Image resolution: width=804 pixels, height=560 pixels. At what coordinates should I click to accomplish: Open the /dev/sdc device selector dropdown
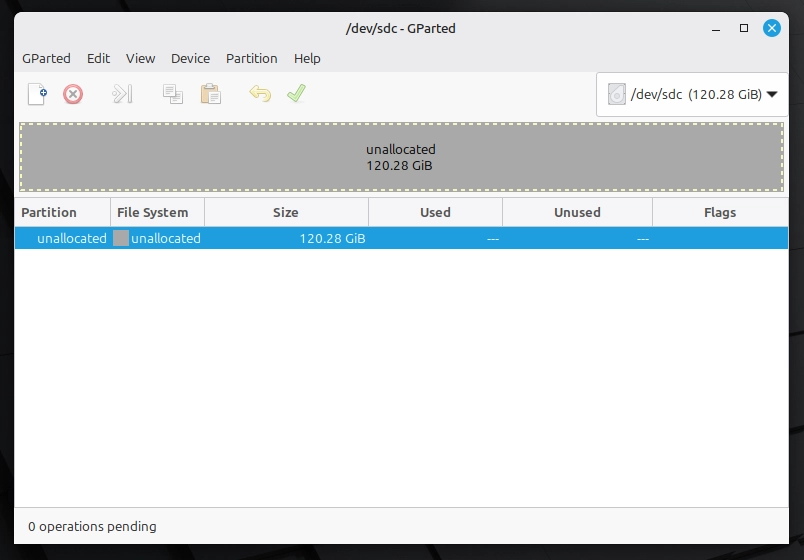(692, 94)
